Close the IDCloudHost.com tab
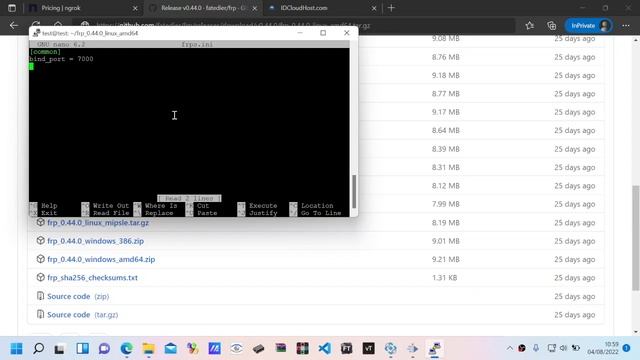640x360 pixels. point(374,8)
